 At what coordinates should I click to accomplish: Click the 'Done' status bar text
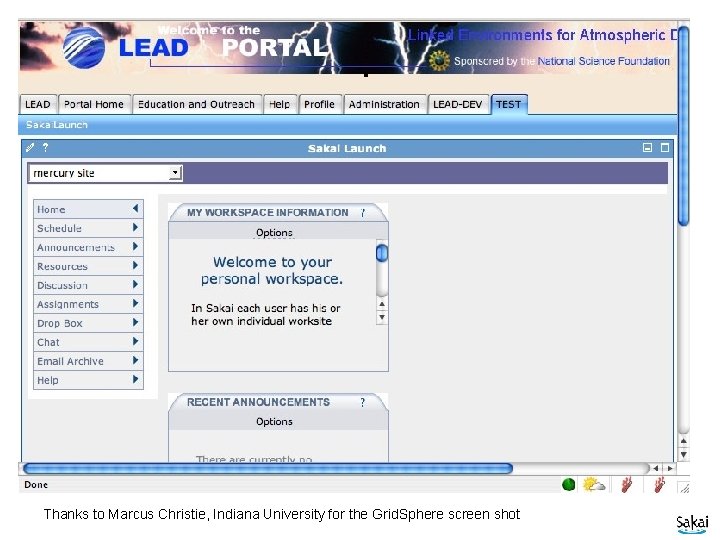(x=36, y=485)
